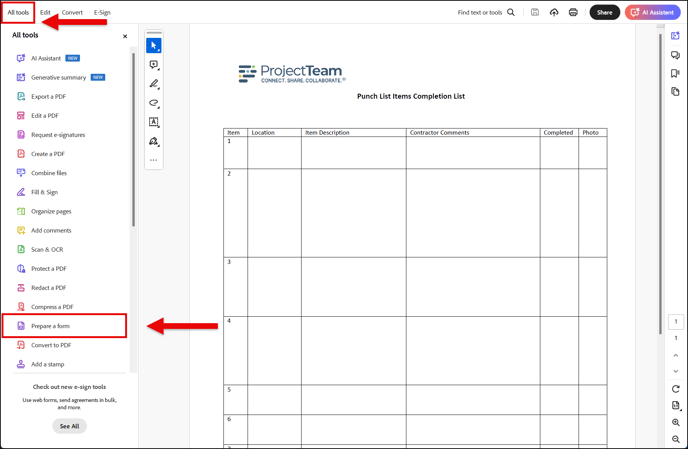Open Prepare a form tool
The image size is (688, 449).
(64, 326)
